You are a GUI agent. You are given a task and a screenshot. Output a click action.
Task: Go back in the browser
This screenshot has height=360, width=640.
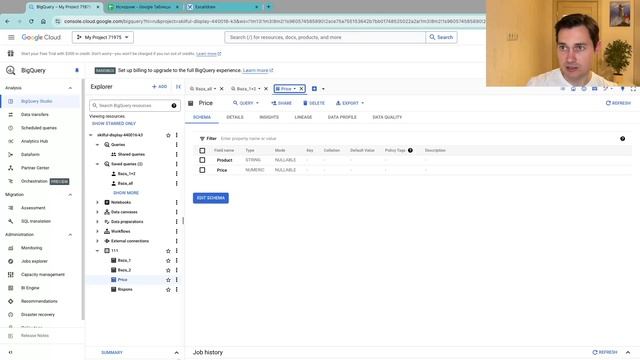pos(8,21)
